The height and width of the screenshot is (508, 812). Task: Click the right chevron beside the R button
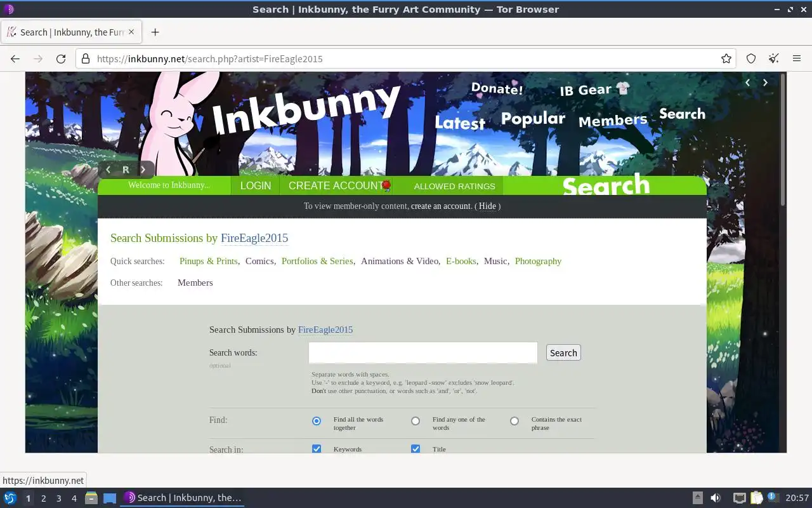pyautogui.click(x=143, y=170)
